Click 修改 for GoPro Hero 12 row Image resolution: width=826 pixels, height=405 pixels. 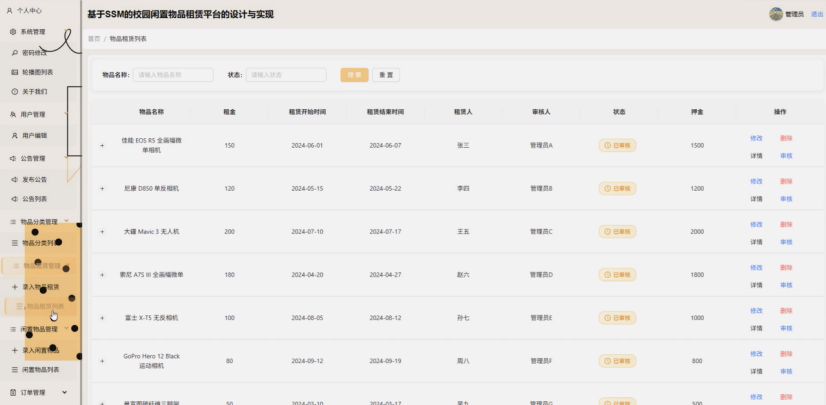coord(756,354)
